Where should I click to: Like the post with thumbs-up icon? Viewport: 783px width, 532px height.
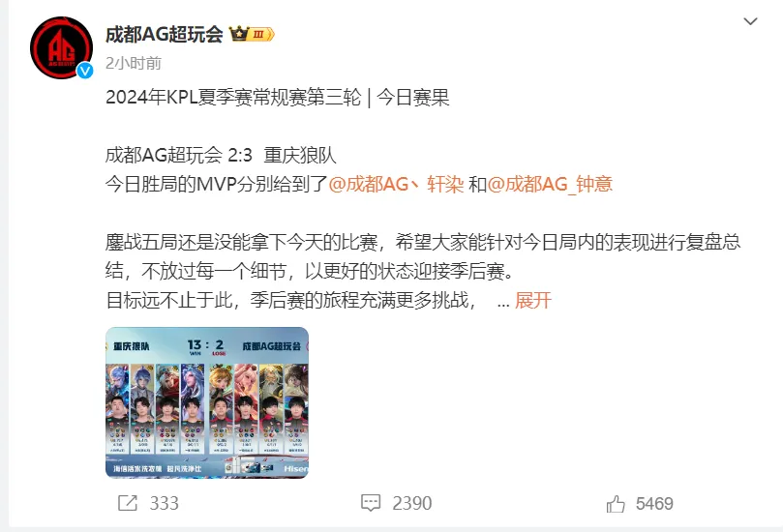coord(616,504)
